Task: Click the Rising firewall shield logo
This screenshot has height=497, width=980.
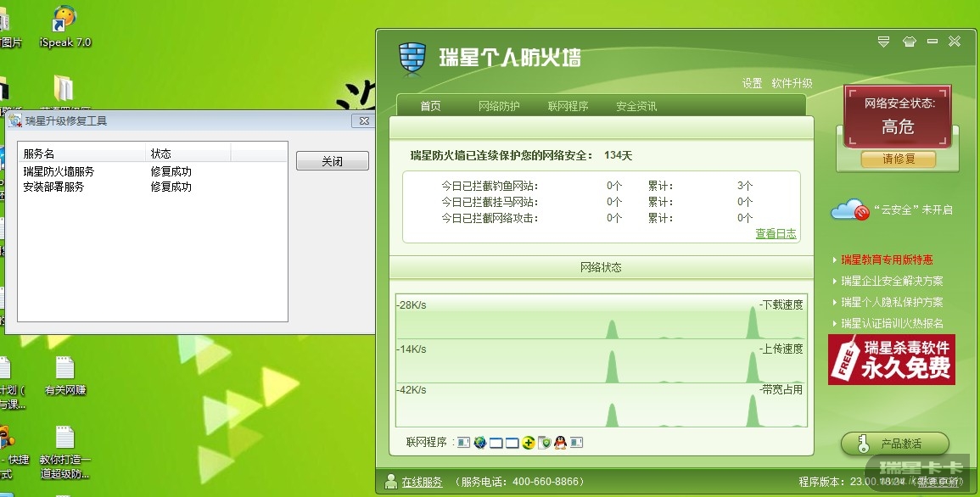Action: point(412,59)
